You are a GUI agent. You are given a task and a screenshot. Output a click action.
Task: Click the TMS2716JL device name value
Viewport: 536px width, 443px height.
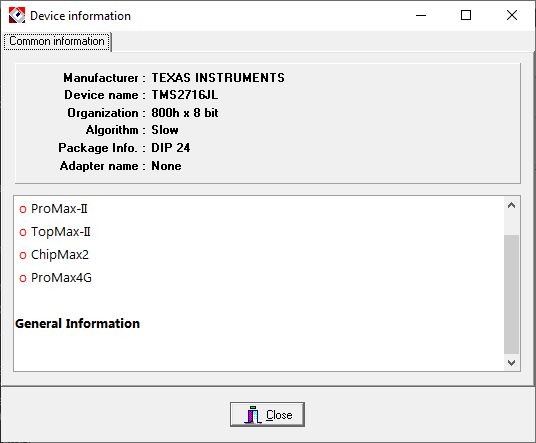[x=185, y=95]
